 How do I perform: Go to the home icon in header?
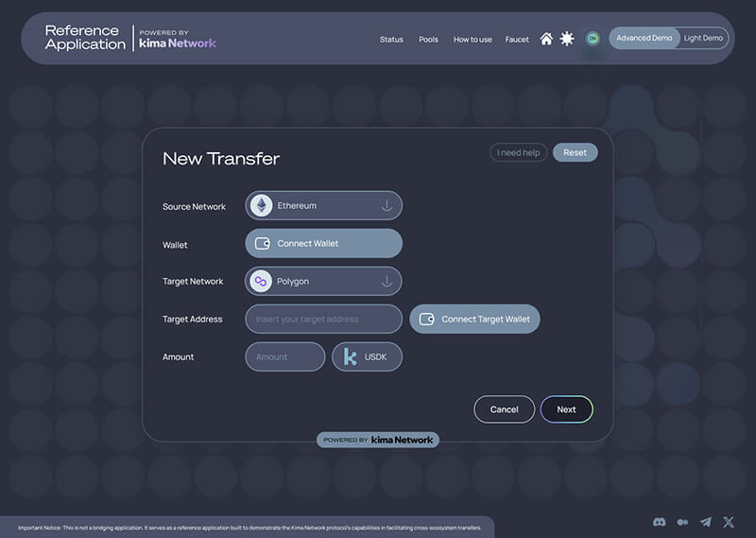546,39
